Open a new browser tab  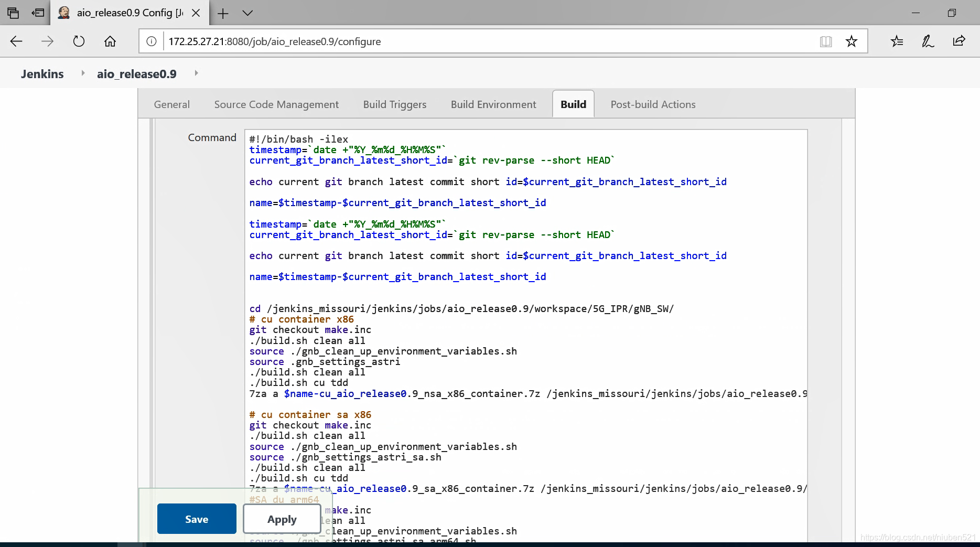223,13
